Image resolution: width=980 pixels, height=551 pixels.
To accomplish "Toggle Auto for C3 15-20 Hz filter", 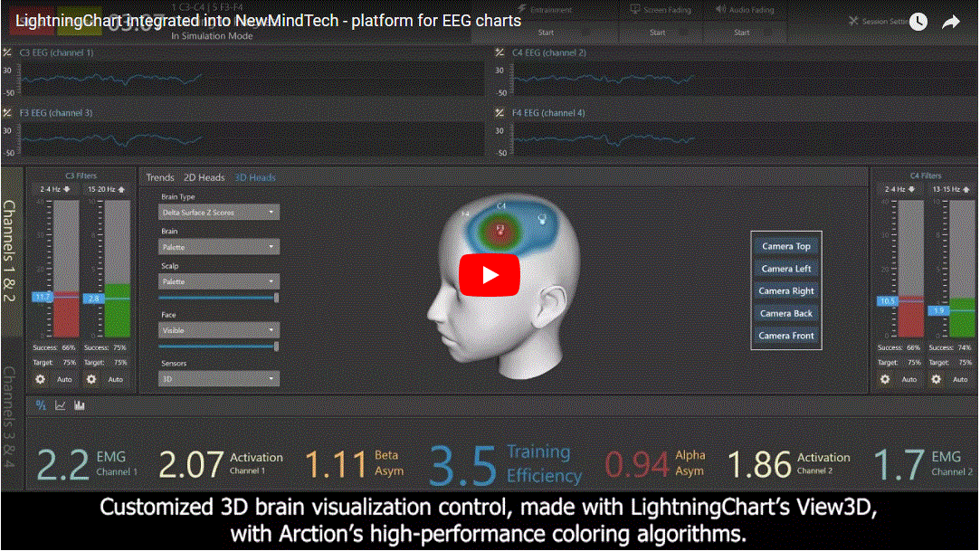I will tap(116, 379).
